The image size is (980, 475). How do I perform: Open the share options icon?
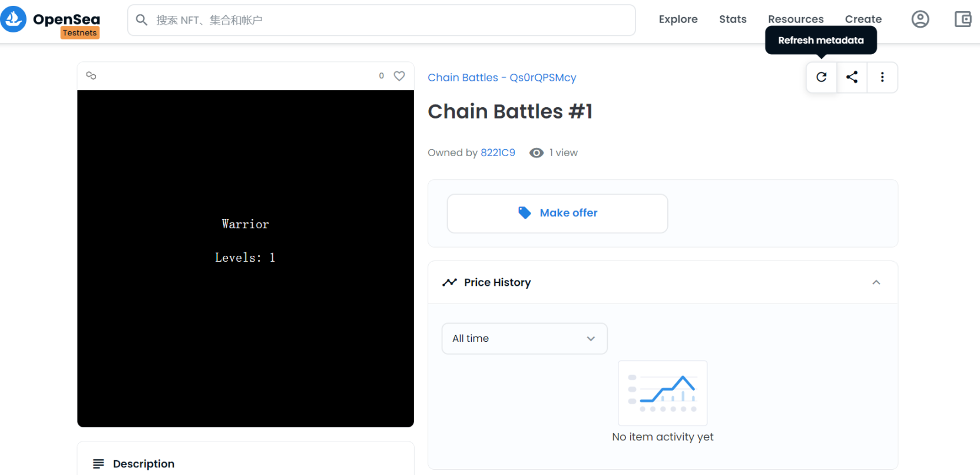[x=852, y=77]
